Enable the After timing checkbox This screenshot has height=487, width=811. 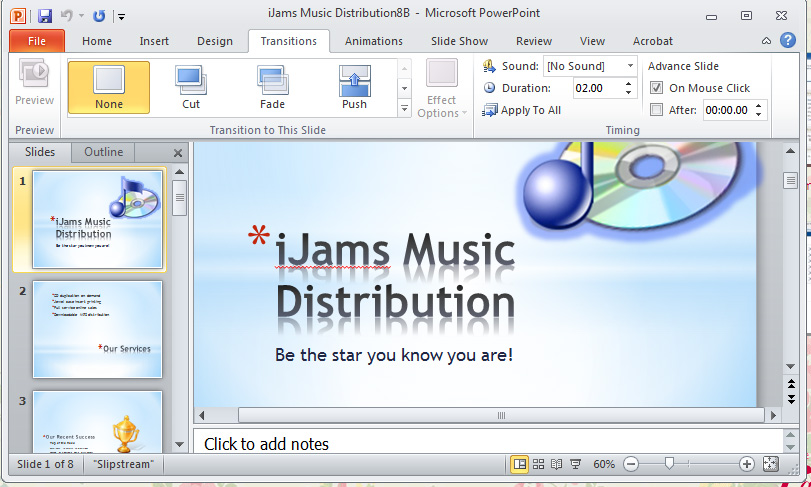tap(656, 110)
